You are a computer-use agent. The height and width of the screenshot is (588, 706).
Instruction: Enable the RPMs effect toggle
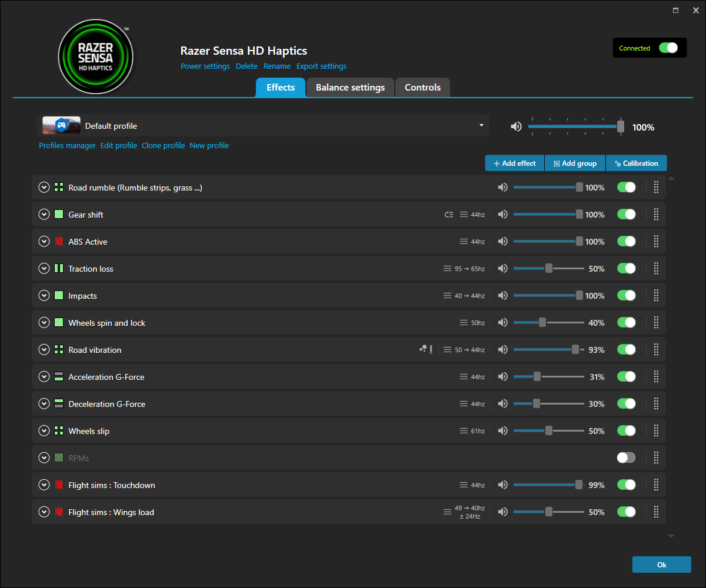(627, 458)
